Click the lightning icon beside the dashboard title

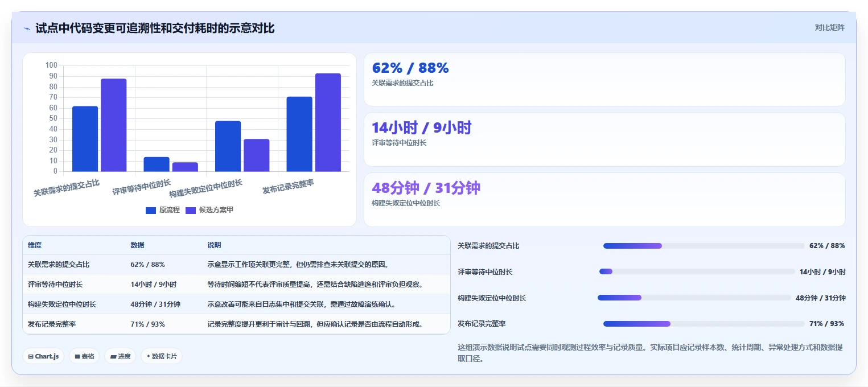pyautogui.click(x=27, y=28)
